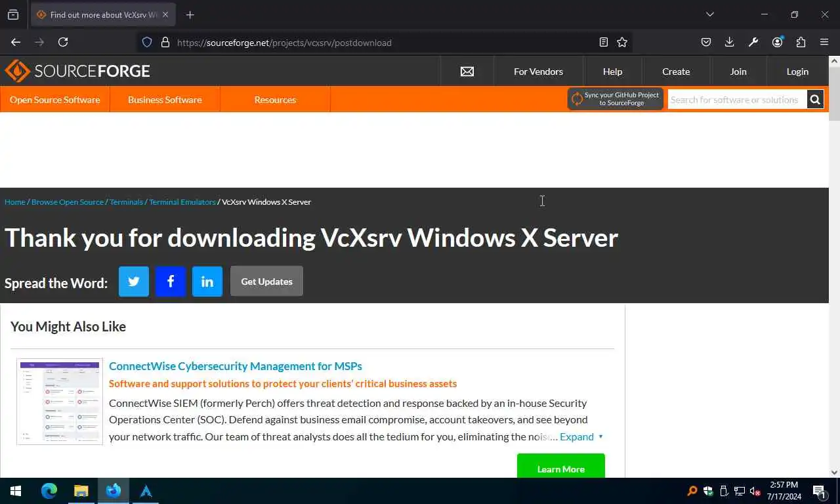Open the envelope mail icon in header
Image resolution: width=840 pixels, height=504 pixels.
coord(467,72)
